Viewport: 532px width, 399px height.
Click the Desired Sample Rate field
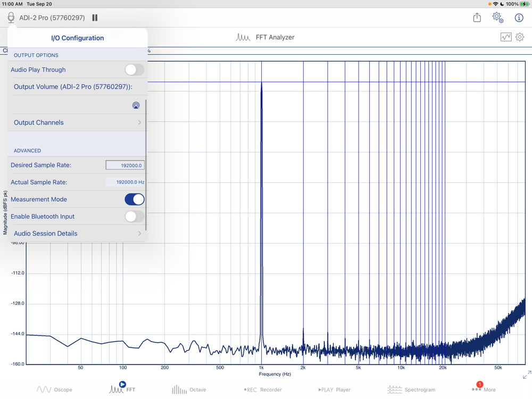(x=125, y=165)
